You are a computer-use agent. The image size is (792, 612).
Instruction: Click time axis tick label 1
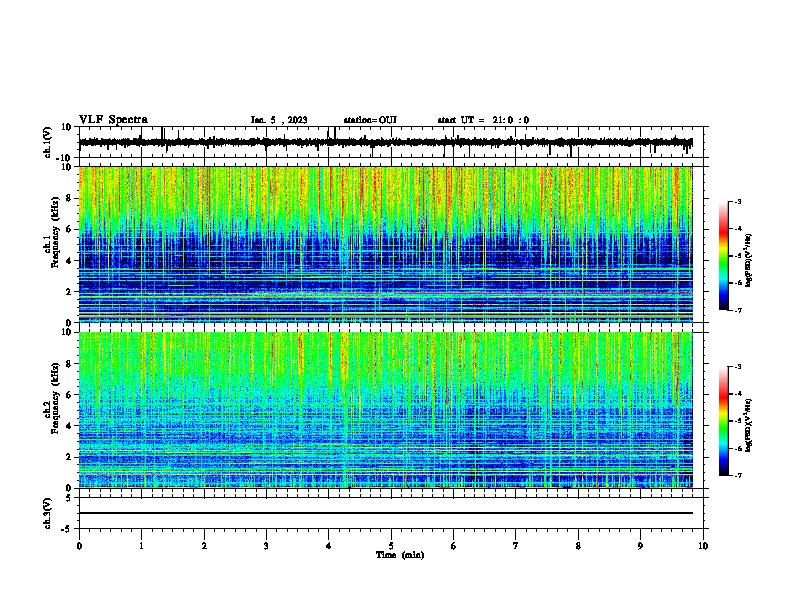(141, 546)
